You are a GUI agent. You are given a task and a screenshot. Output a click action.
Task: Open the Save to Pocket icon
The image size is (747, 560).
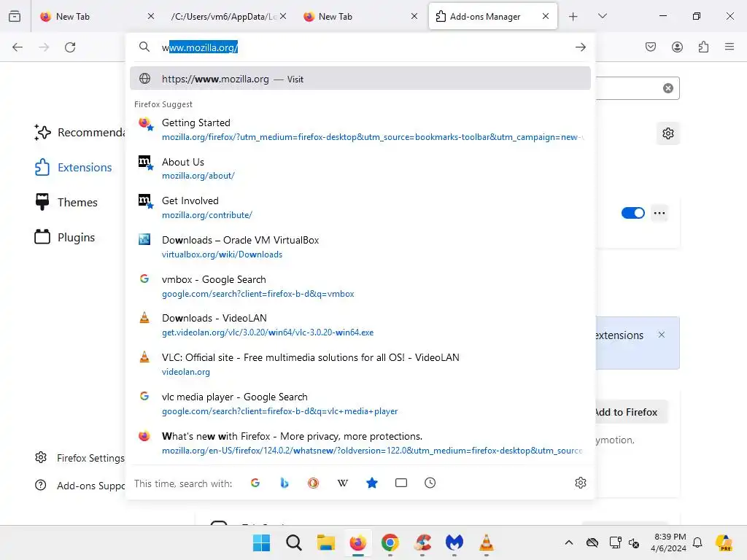651,47
